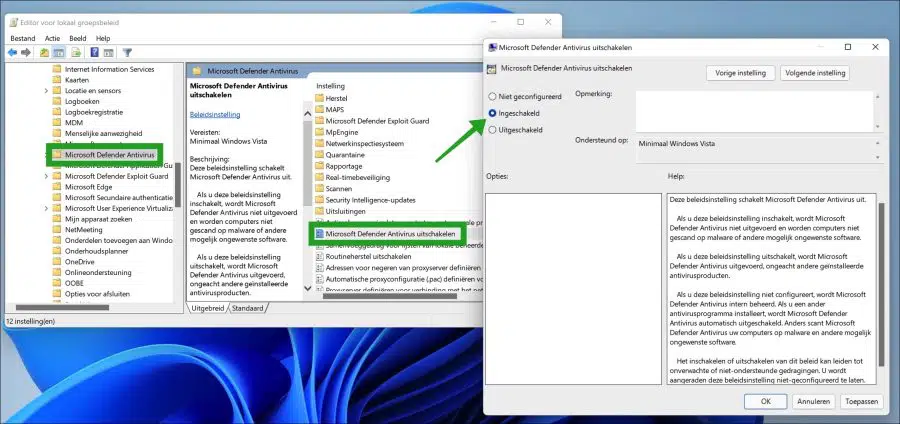Viewport: 900px width, 424px height.
Task: Select Internet Information Services in the tree
Action: coord(109,69)
